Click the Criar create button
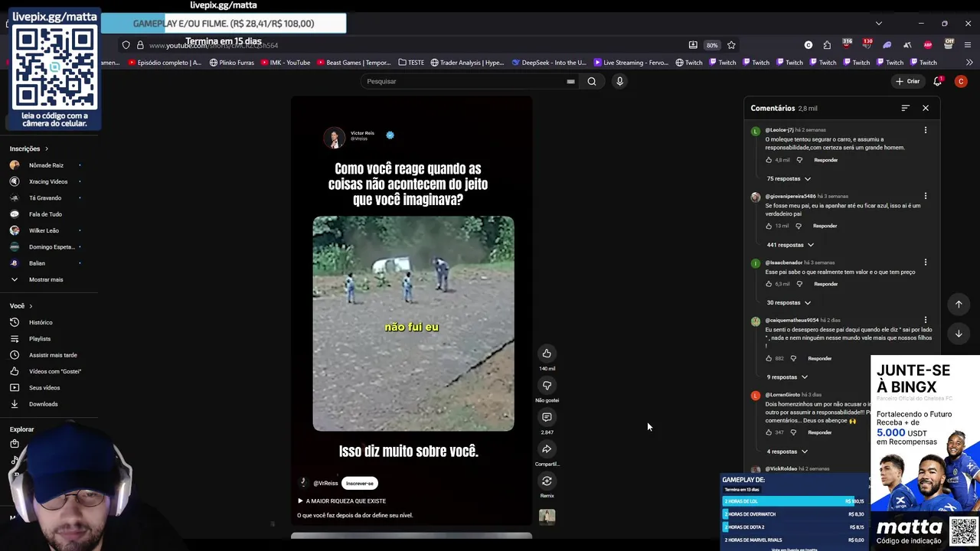Viewport: 980px width, 551px height. coord(908,81)
